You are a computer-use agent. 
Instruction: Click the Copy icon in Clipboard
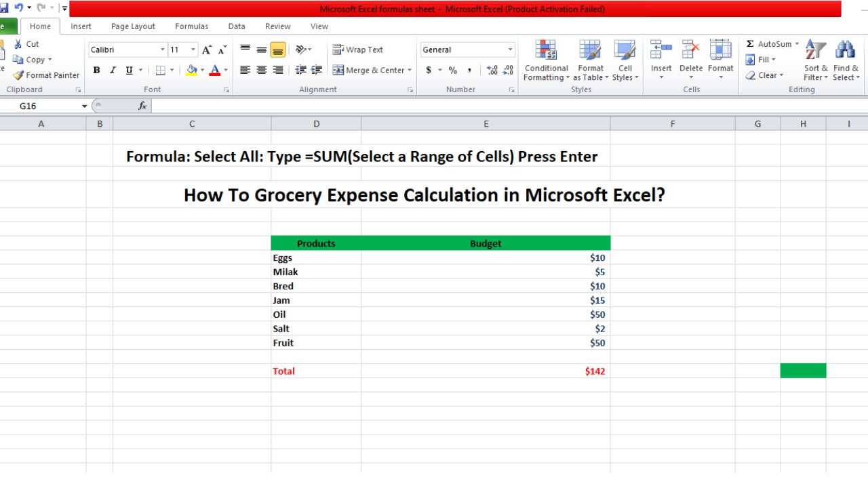[18, 60]
